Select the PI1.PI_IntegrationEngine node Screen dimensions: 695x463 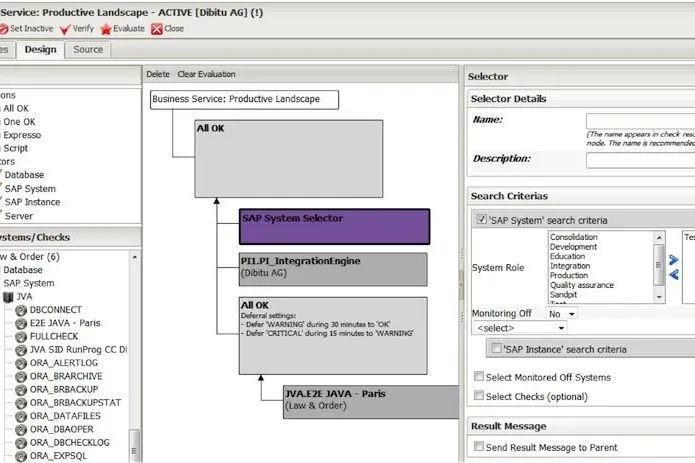point(333,269)
